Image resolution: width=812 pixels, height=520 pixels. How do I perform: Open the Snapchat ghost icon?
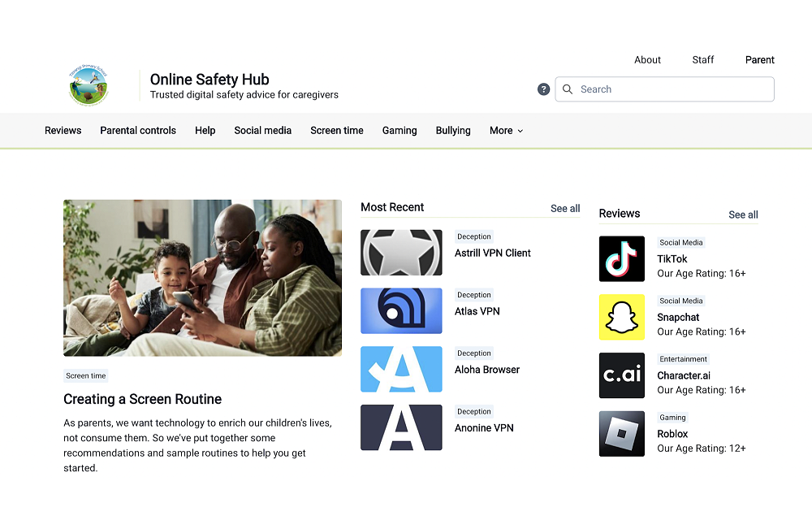point(621,318)
